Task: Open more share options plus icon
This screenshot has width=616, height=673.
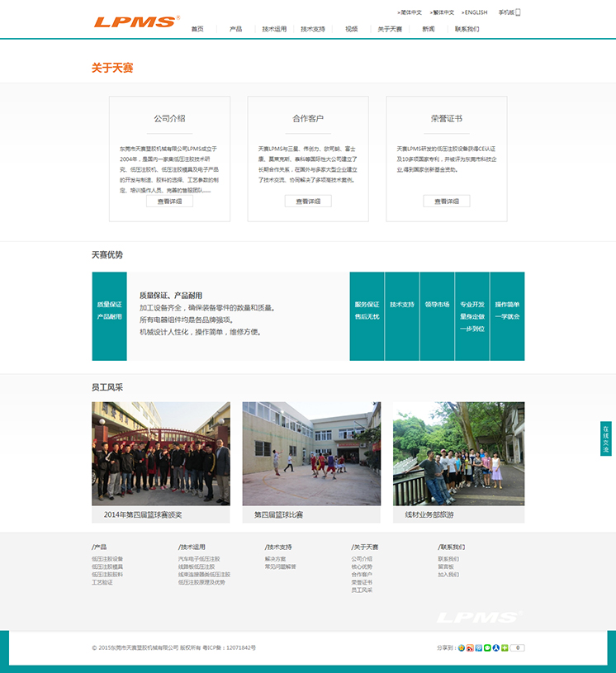Action: click(x=505, y=647)
